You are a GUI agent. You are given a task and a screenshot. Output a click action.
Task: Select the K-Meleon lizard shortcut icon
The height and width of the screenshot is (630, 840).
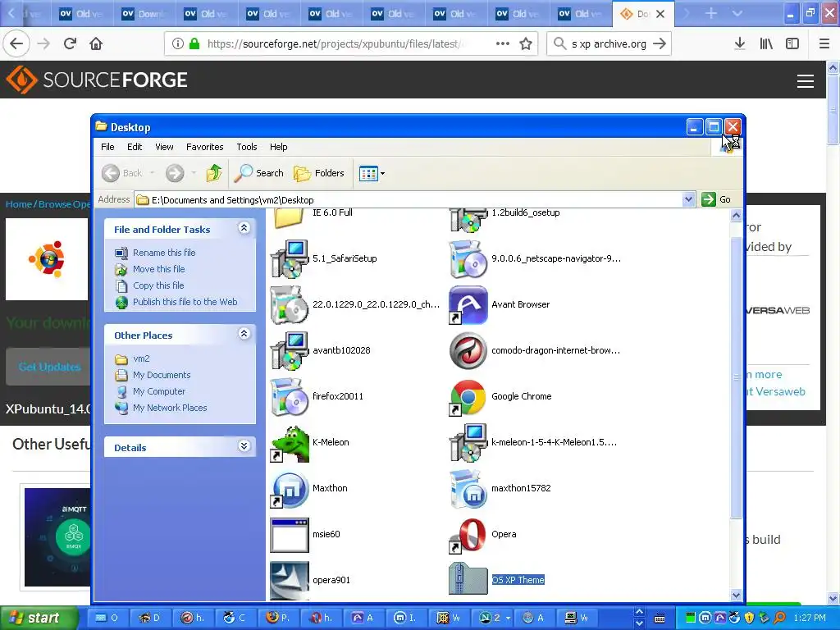pyautogui.click(x=290, y=443)
